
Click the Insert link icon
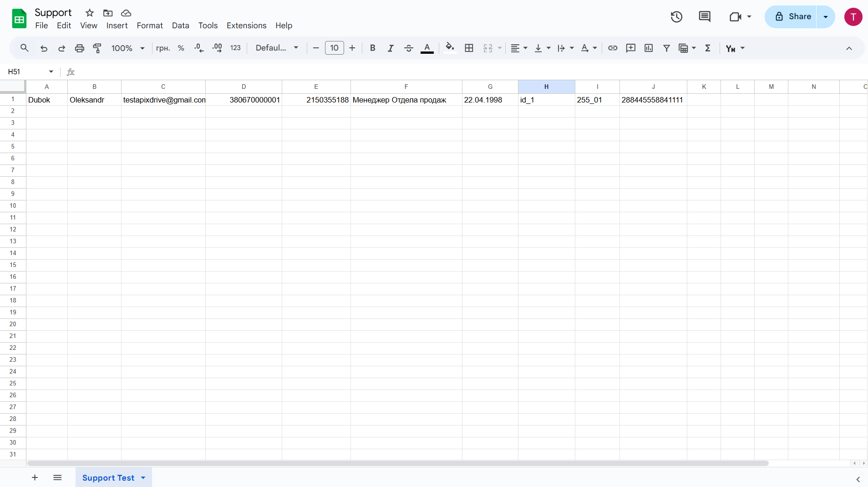click(x=613, y=48)
